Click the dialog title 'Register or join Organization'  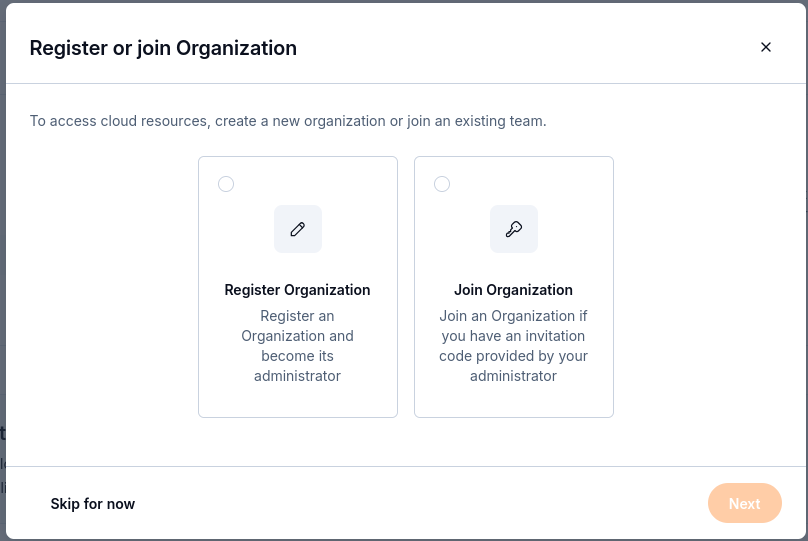click(x=163, y=48)
